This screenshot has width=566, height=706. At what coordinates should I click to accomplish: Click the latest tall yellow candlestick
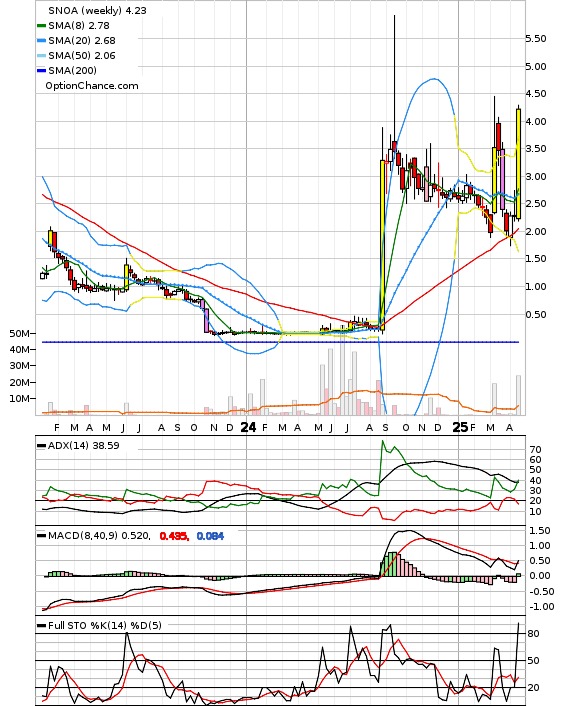(x=518, y=164)
